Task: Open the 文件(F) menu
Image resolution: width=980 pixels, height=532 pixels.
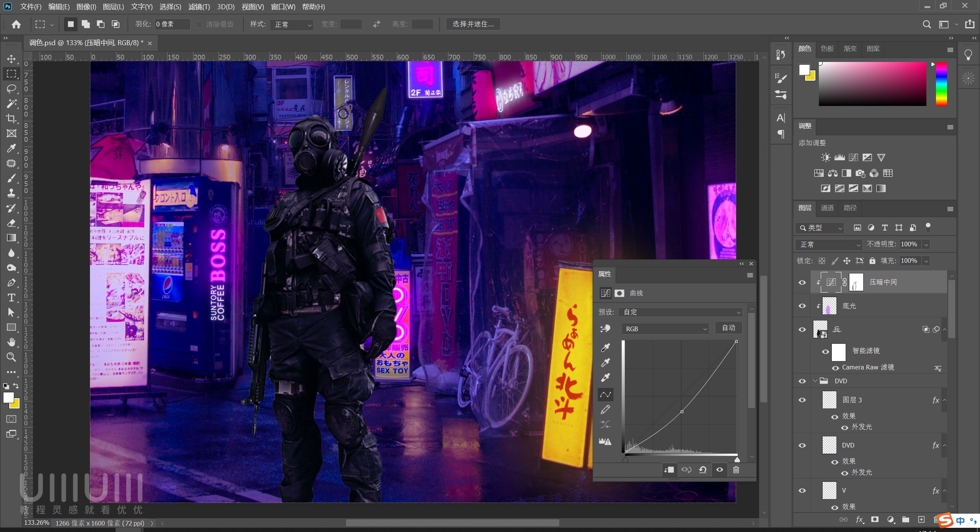Action: click(x=31, y=7)
